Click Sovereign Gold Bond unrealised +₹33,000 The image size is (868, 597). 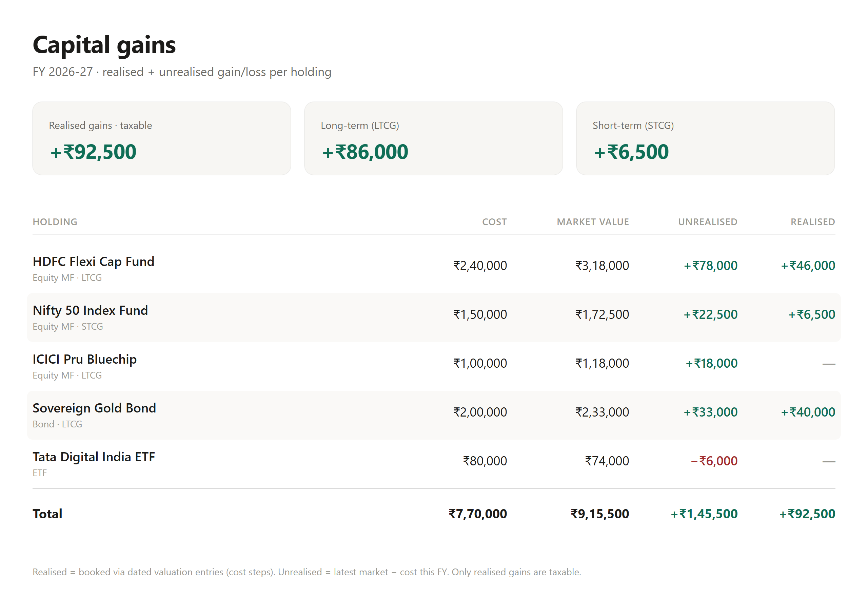click(x=710, y=412)
